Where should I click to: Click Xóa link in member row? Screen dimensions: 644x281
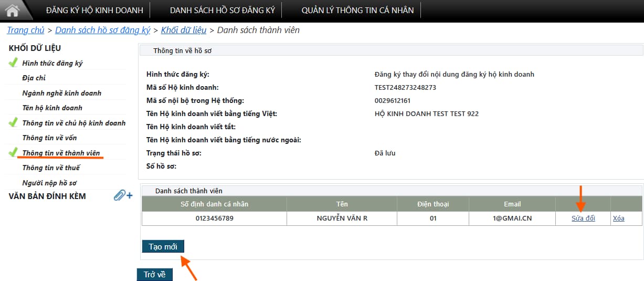(618, 218)
